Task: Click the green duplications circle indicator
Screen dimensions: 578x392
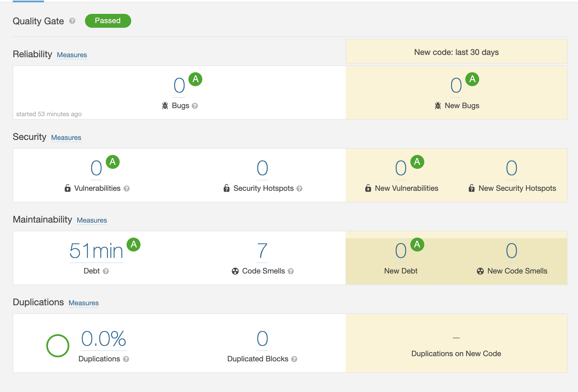Action: [x=58, y=345]
